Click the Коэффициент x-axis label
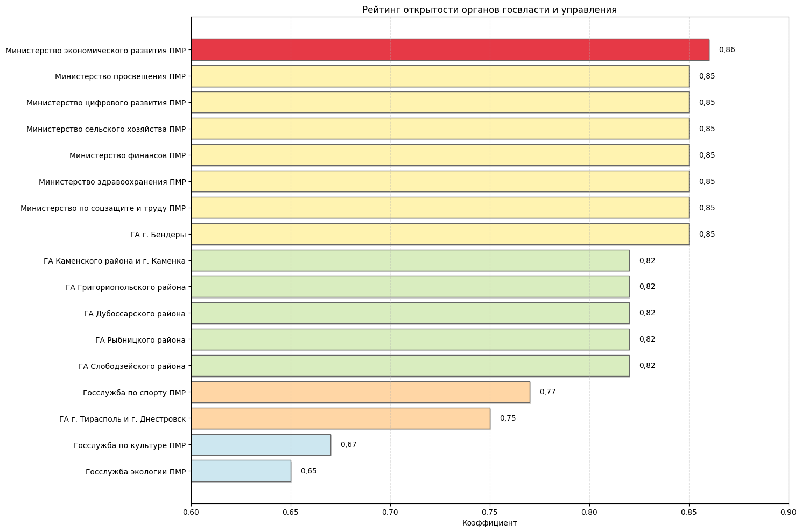 489,523
